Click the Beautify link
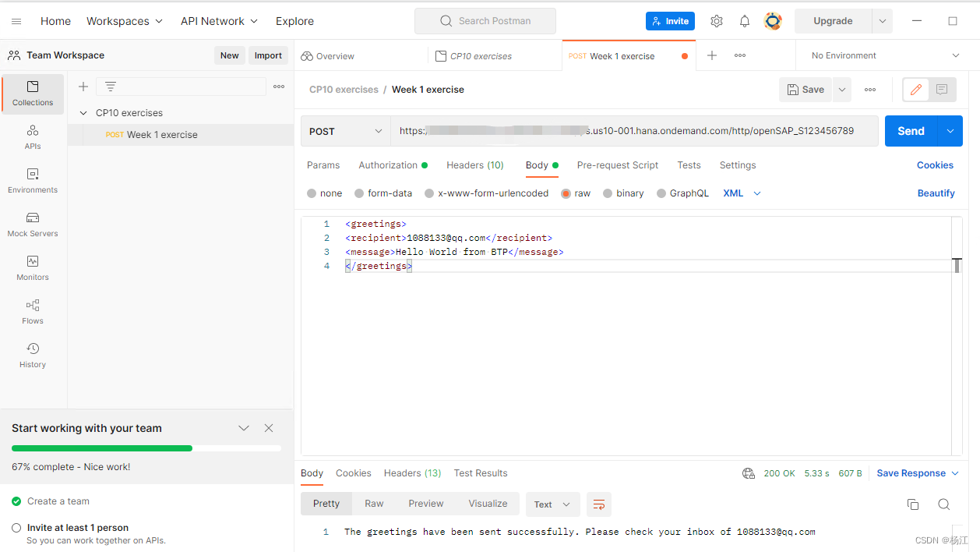980x552 pixels. point(936,193)
